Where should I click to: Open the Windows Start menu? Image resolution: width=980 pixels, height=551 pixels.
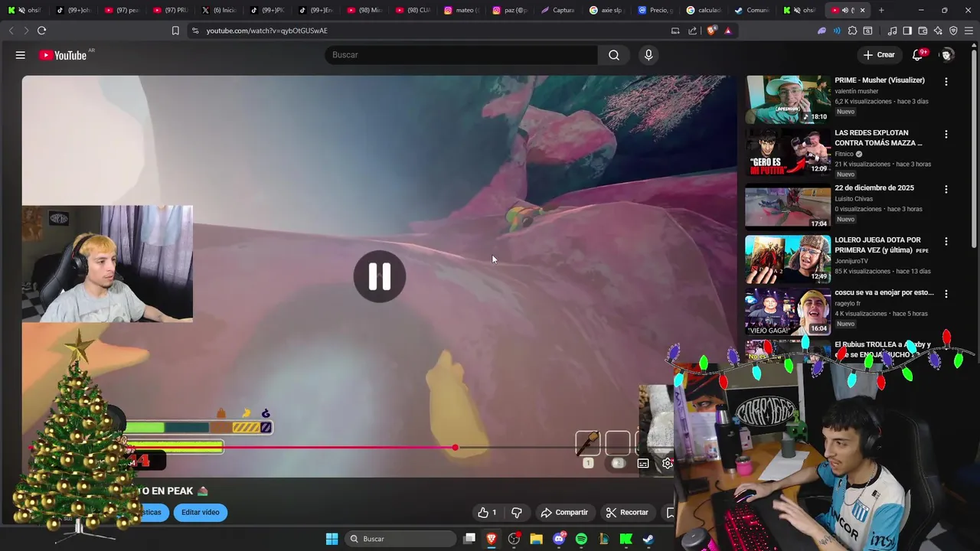click(332, 539)
